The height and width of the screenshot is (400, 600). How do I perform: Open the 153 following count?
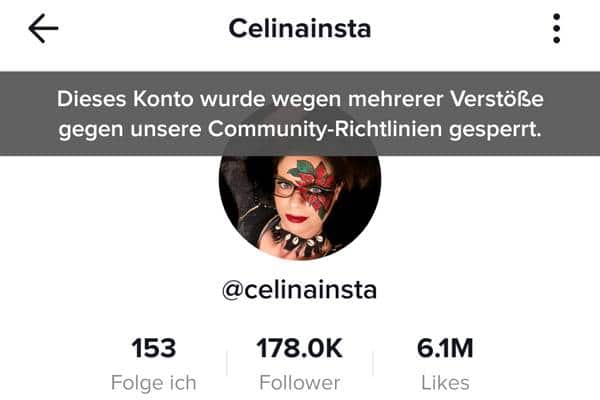[x=154, y=348]
